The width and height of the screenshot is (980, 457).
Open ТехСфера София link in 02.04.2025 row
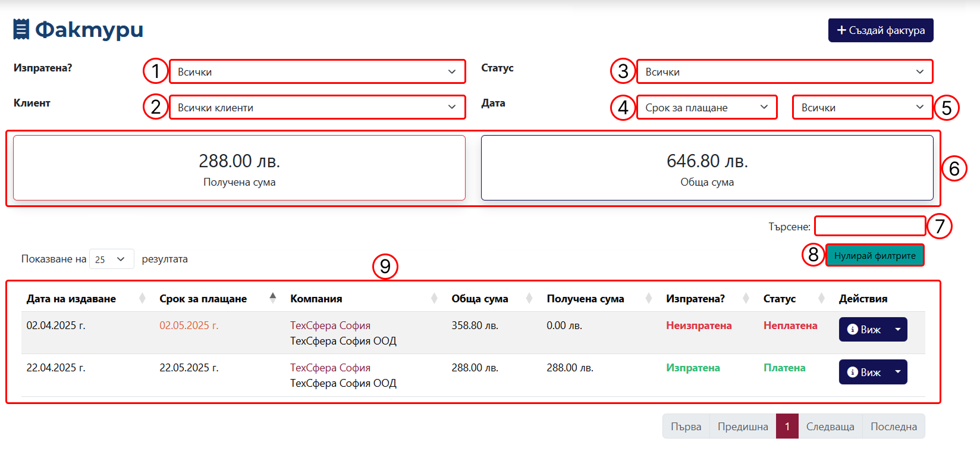pos(330,325)
